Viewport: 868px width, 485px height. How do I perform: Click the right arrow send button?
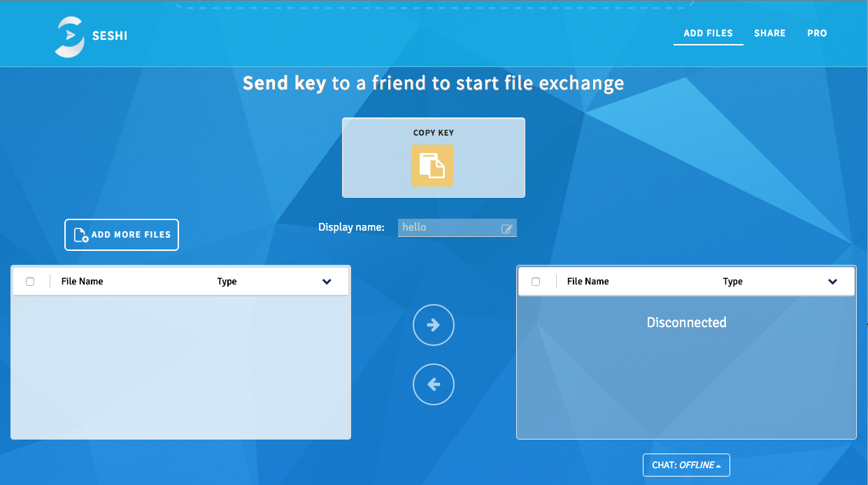[x=434, y=325]
